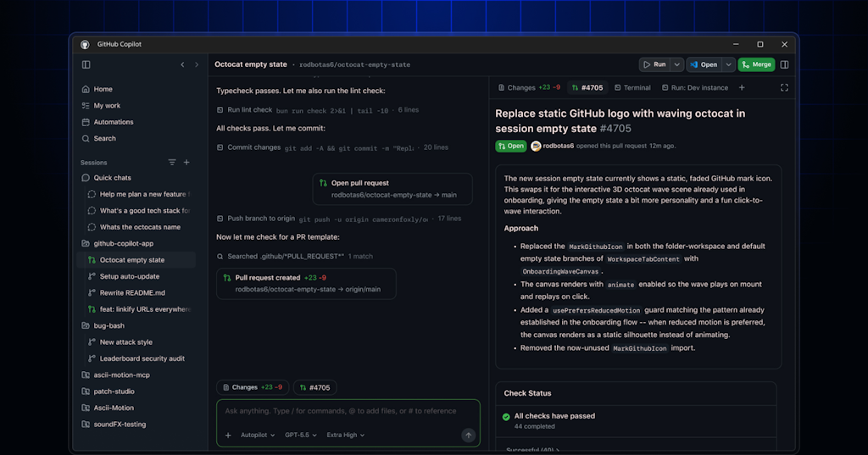Click the Run button

tap(654, 64)
